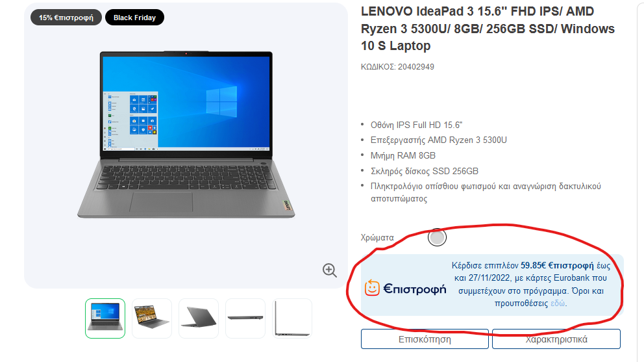Click the 'Μνήμη RAM 8GB' specification line

[x=403, y=155]
